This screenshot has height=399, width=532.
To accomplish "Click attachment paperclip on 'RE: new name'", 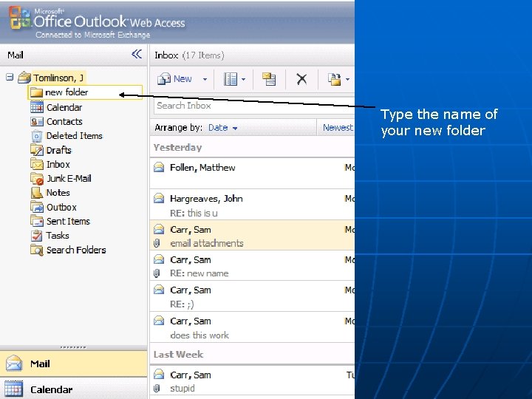I will (x=157, y=273).
